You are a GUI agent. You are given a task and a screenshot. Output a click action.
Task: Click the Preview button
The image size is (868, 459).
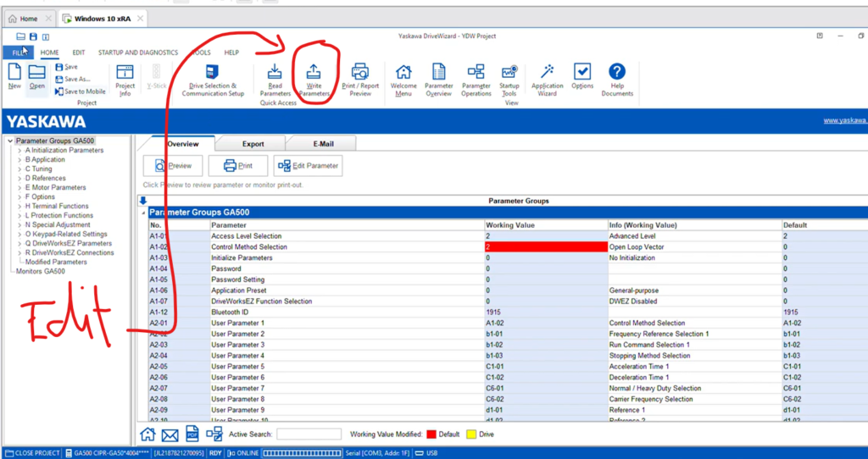pyautogui.click(x=174, y=166)
